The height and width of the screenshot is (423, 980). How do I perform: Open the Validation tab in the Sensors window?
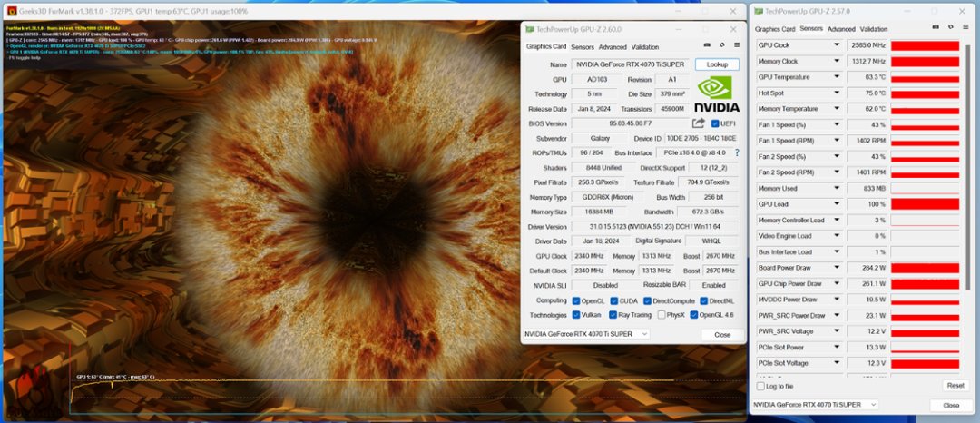(874, 29)
